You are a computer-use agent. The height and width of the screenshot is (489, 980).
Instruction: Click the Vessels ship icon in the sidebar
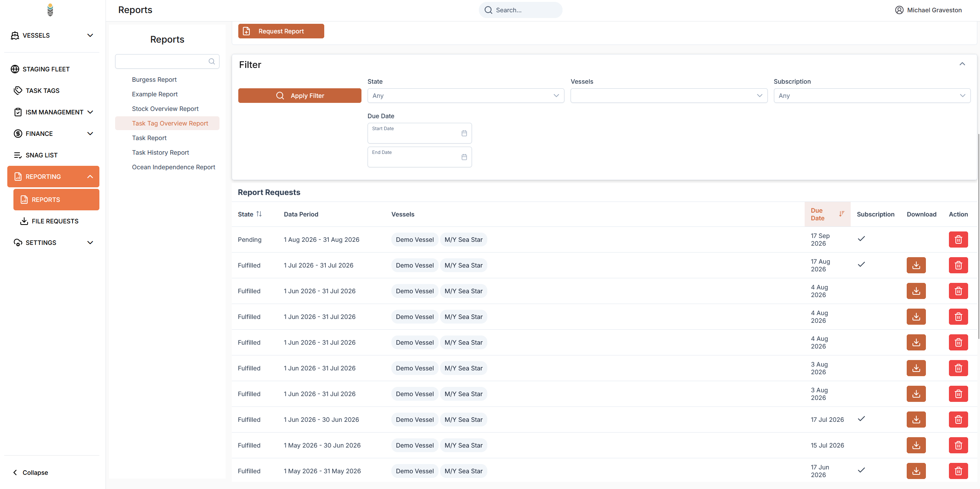tap(15, 35)
